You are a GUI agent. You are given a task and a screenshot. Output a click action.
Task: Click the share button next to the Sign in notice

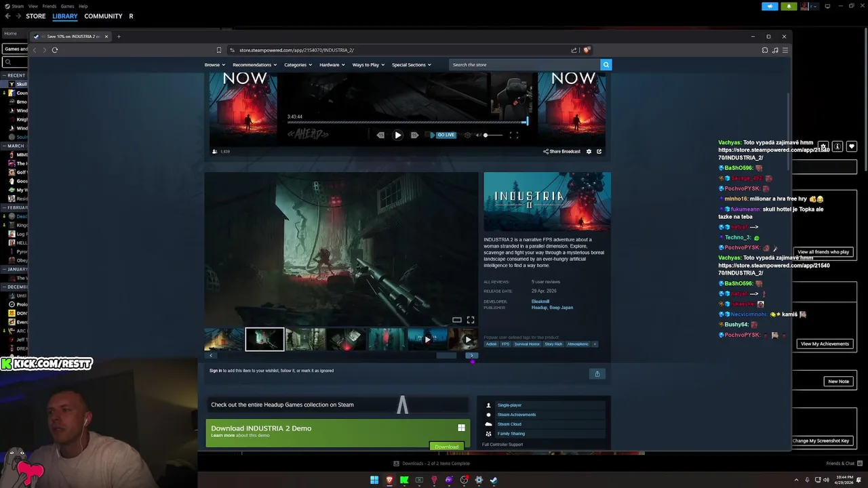point(597,373)
